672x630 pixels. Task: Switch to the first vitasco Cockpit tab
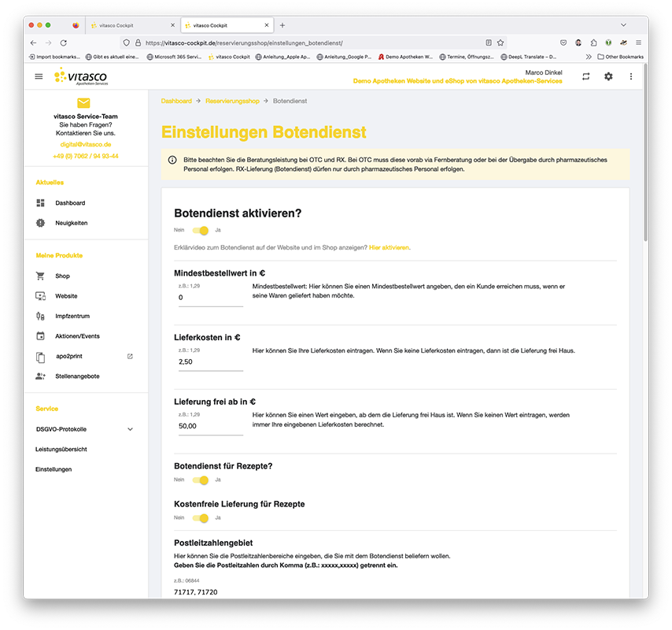point(133,25)
